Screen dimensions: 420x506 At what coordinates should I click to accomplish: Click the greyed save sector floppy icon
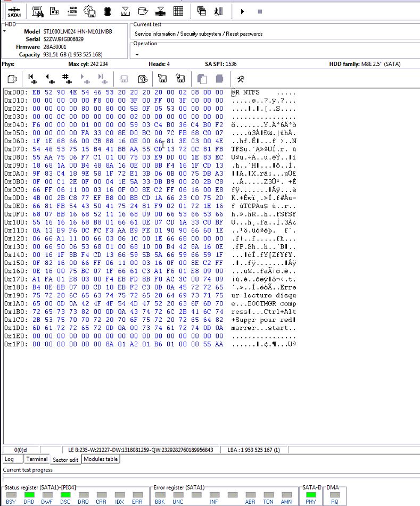click(x=124, y=79)
